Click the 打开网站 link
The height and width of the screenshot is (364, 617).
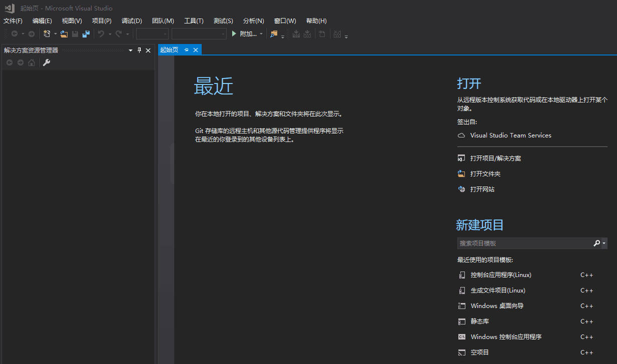[x=482, y=189]
